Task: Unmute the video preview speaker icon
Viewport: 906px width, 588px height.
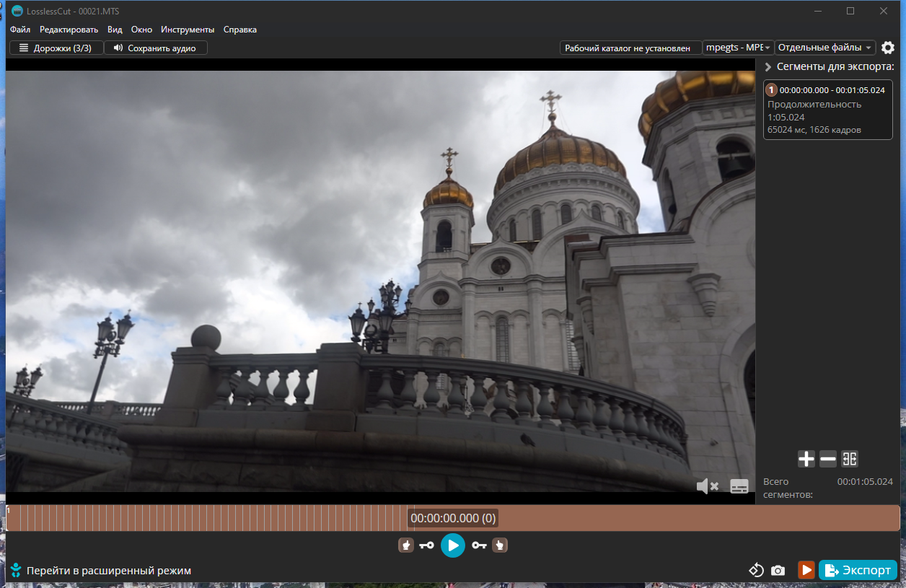Action: pos(707,486)
